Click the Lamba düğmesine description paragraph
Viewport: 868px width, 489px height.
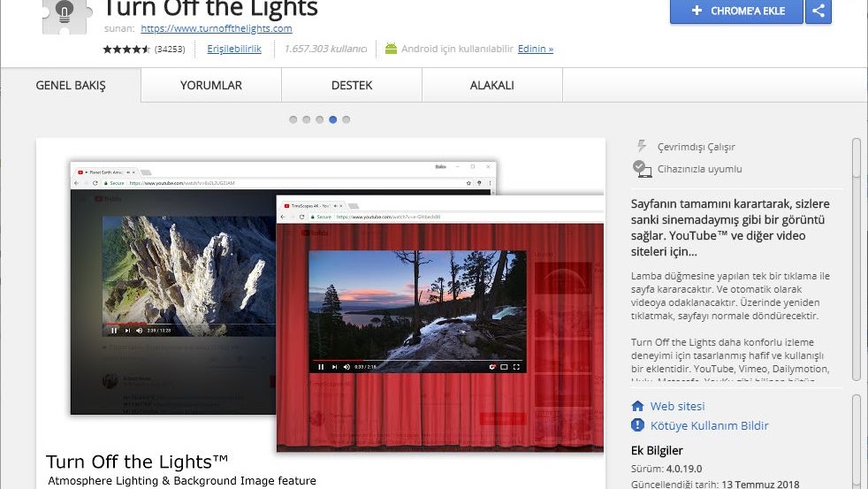click(x=730, y=295)
